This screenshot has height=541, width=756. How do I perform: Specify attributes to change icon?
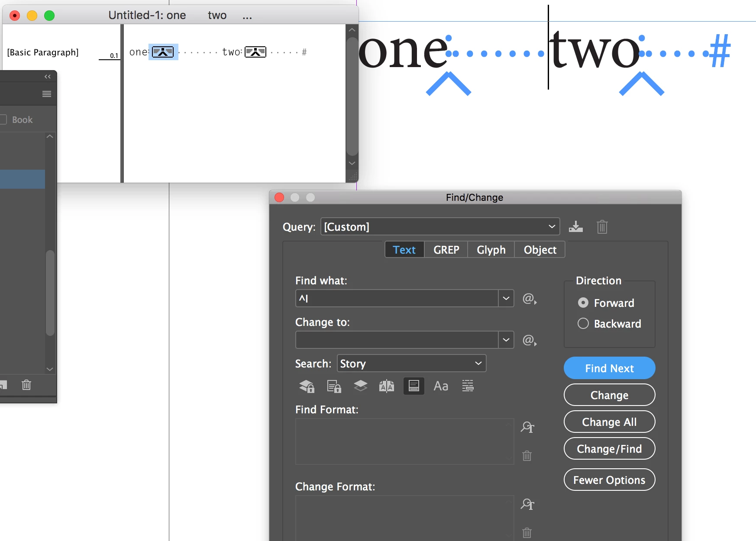tap(527, 504)
